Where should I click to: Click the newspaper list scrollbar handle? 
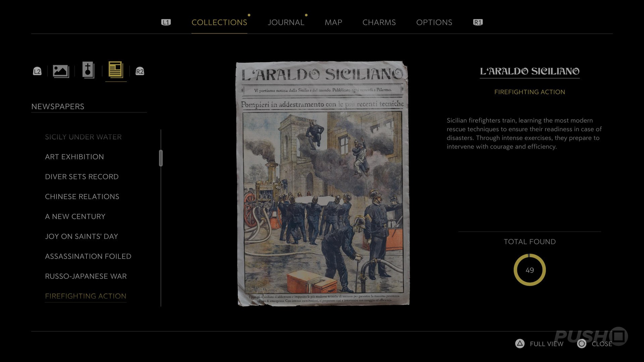(x=161, y=158)
